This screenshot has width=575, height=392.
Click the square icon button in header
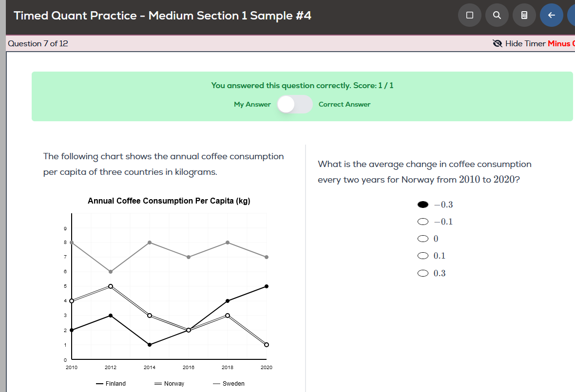[x=470, y=16]
